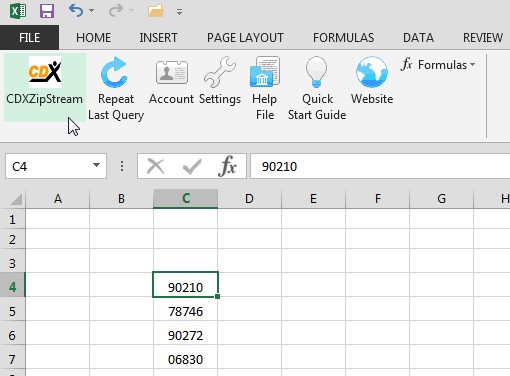Expand the Undo history dropdown arrow

(91, 11)
